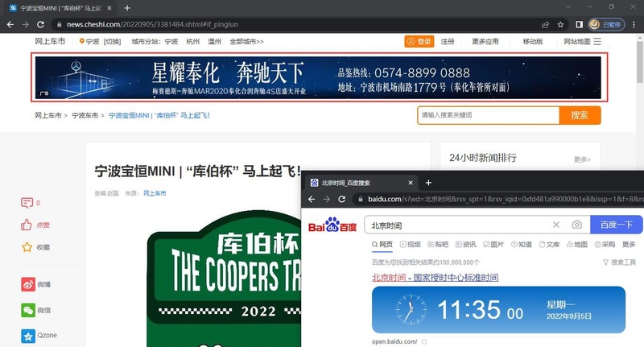
Task: Open the 杭州 city station link
Action: tap(192, 42)
